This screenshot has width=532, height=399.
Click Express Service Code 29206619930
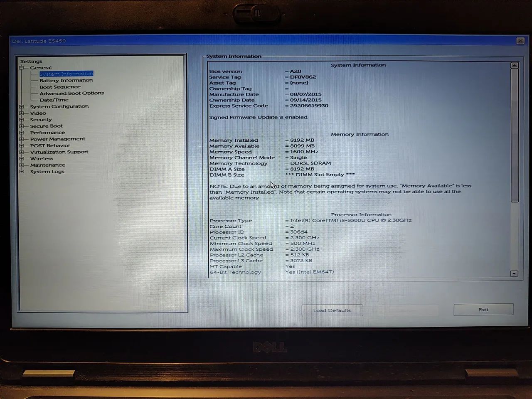pyautogui.click(x=309, y=106)
